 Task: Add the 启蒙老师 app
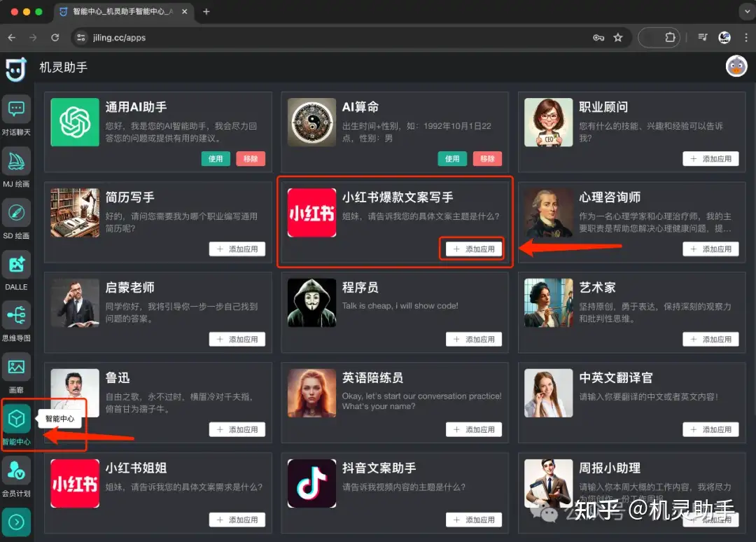pos(237,339)
